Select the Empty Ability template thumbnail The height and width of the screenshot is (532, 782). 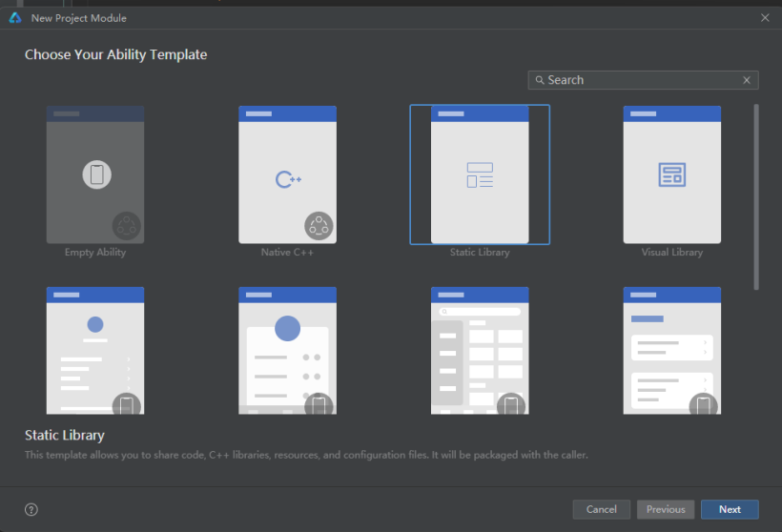coord(95,174)
